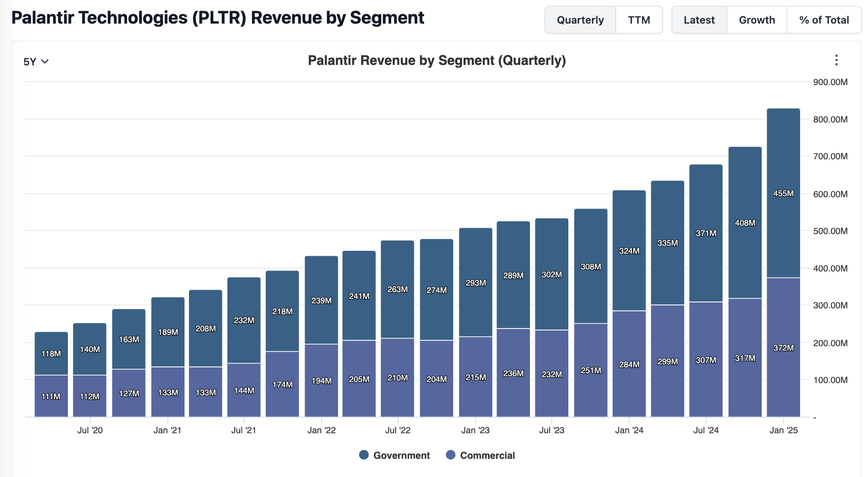Click the 251M Commercial bar segment
The height and width of the screenshot is (477, 868).
(591, 370)
